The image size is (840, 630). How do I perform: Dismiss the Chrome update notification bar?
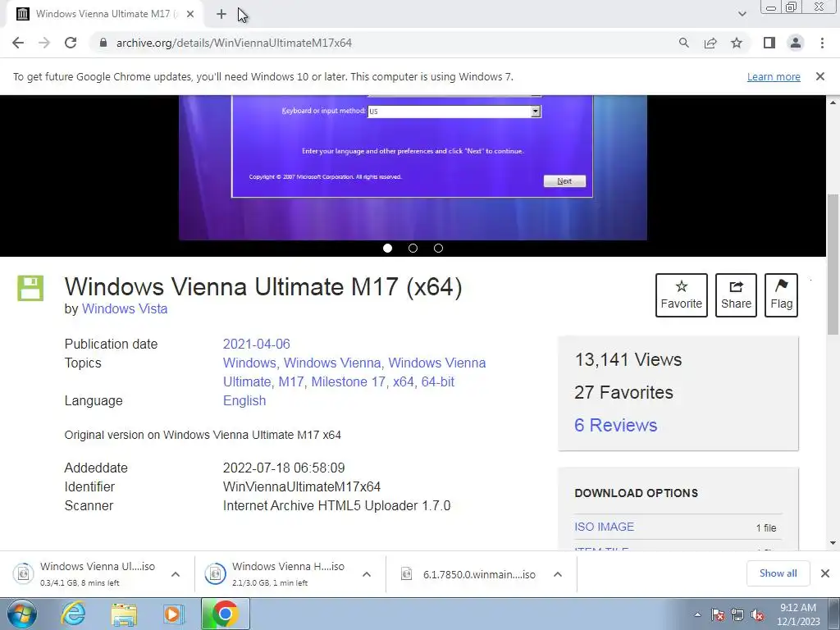click(819, 76)
